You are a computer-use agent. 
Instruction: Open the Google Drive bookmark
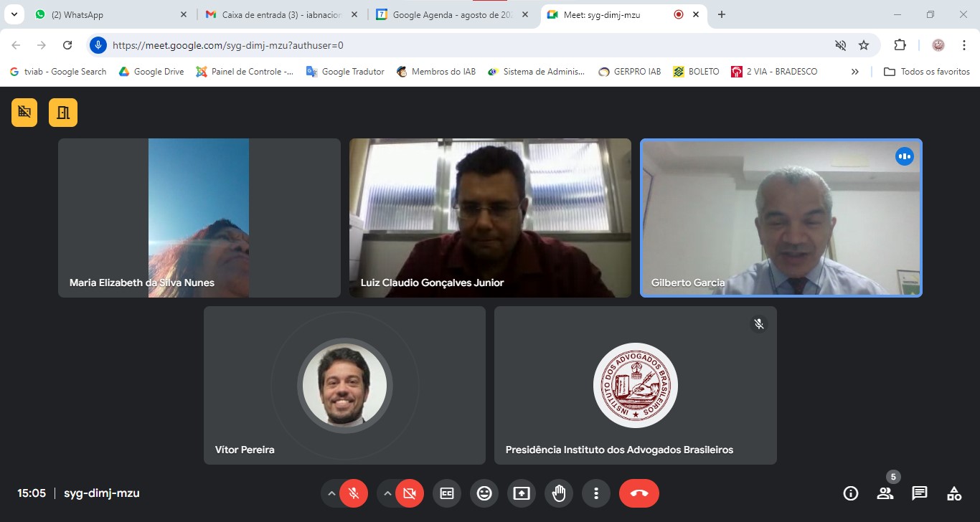point(151,72)
